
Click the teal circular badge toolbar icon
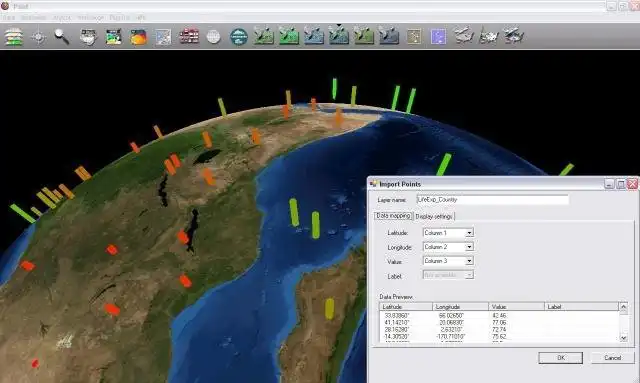point(239,37)
